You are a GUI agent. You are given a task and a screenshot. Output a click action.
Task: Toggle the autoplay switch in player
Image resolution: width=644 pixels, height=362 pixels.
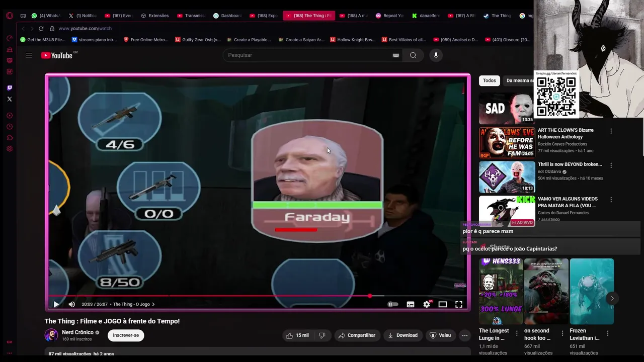(x=393, y=304)
